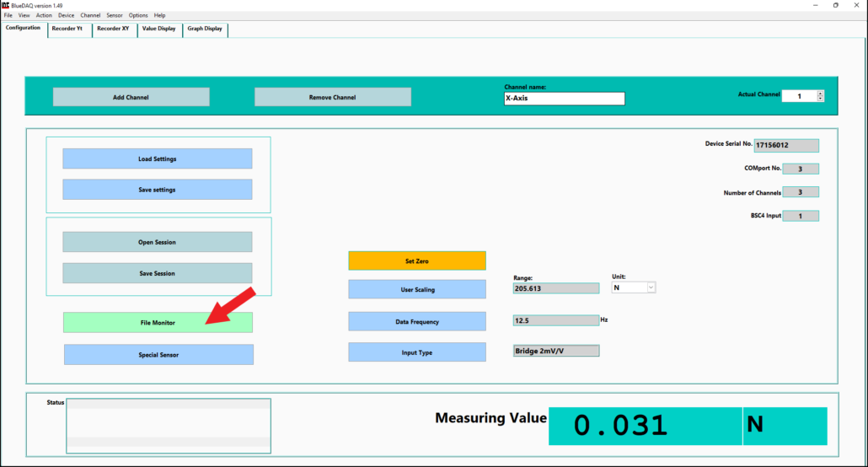Click the BlueDAQ icon in title bar

pyautogui.click(x=5, y=4)
